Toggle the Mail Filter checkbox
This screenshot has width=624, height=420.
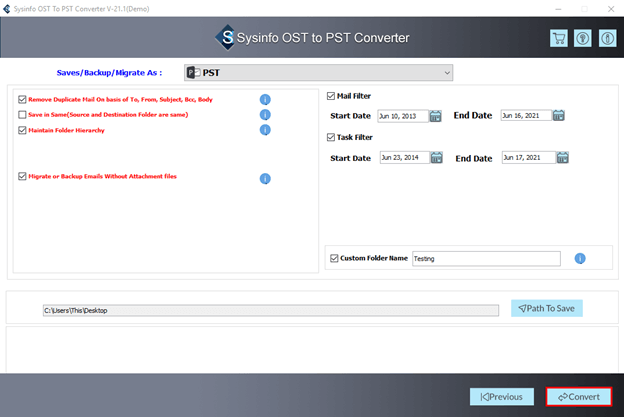tap(331, 96)
